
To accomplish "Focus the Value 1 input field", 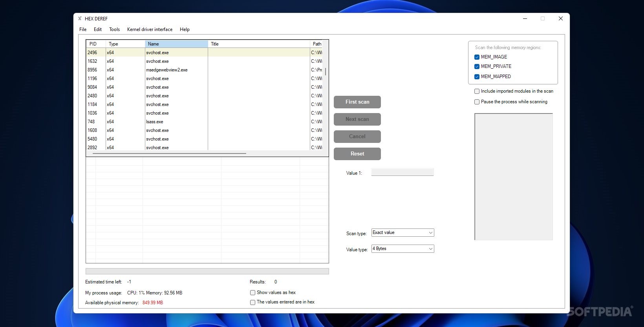I will [x=402, y=172].
